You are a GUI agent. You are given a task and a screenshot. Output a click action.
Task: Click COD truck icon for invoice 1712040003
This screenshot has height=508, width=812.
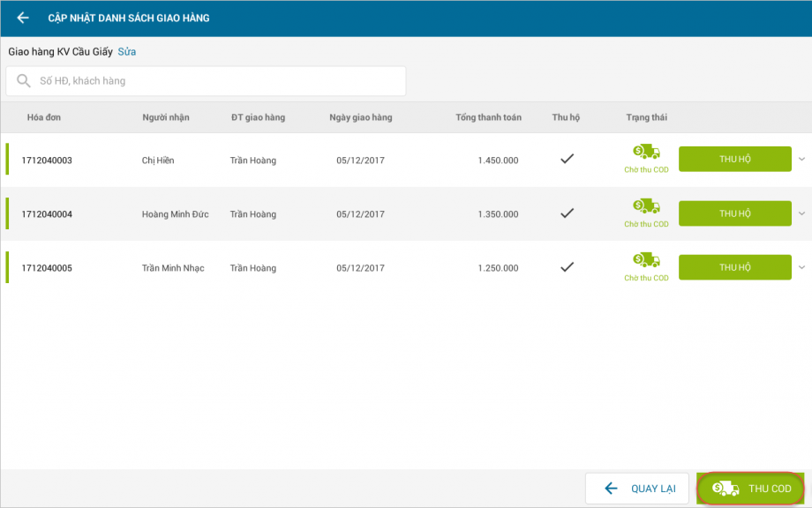click(646, 153)
